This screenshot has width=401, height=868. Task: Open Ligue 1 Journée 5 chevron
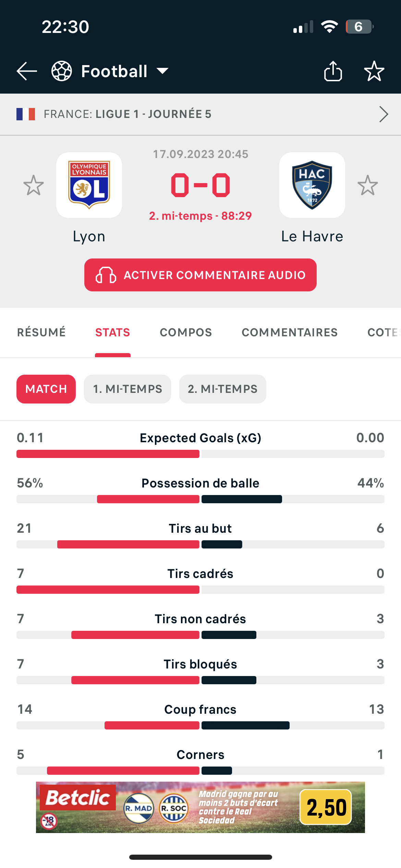[384, 114]
